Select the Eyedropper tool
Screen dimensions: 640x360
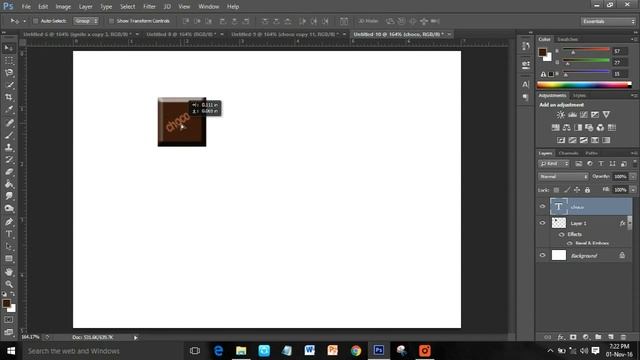click(x=9, y=110)
